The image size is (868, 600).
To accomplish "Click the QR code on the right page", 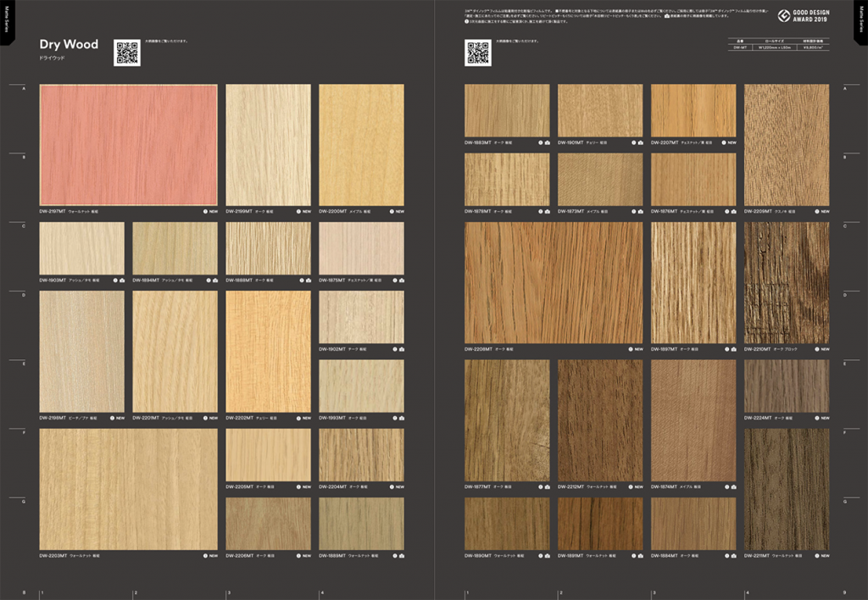I will coord(478,53).
